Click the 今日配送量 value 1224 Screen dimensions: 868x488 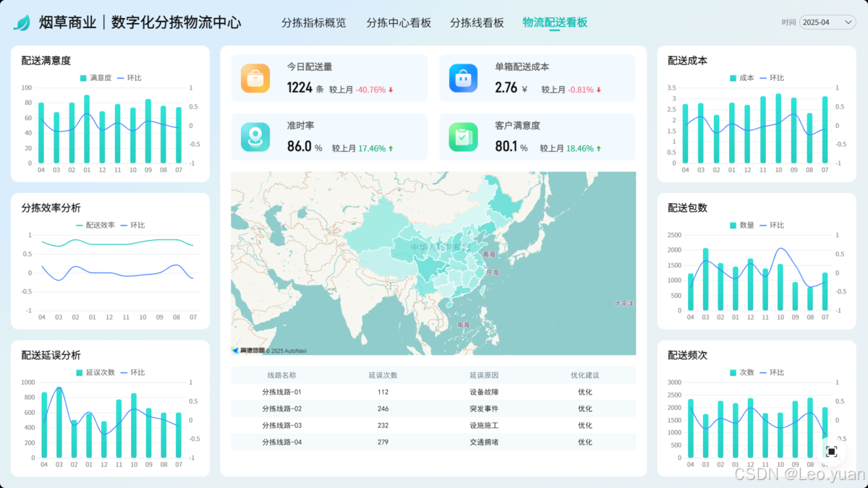tap(299, 88)
